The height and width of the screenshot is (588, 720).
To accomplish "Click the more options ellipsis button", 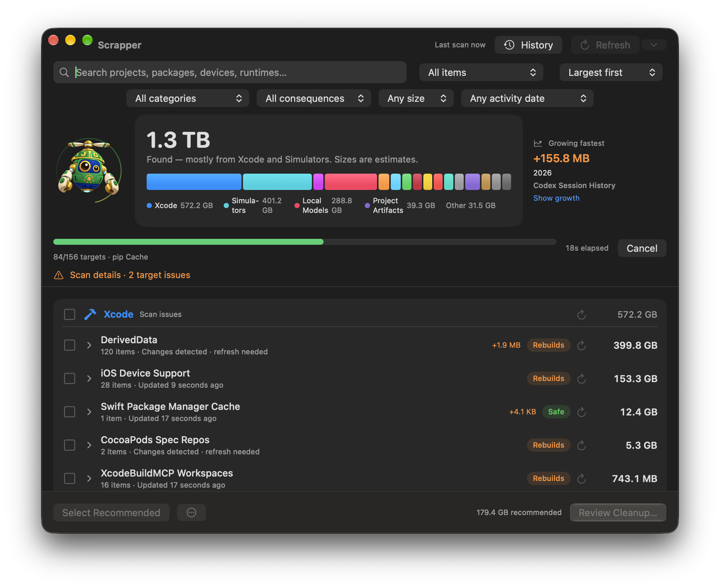I will (x=191, y=512).
